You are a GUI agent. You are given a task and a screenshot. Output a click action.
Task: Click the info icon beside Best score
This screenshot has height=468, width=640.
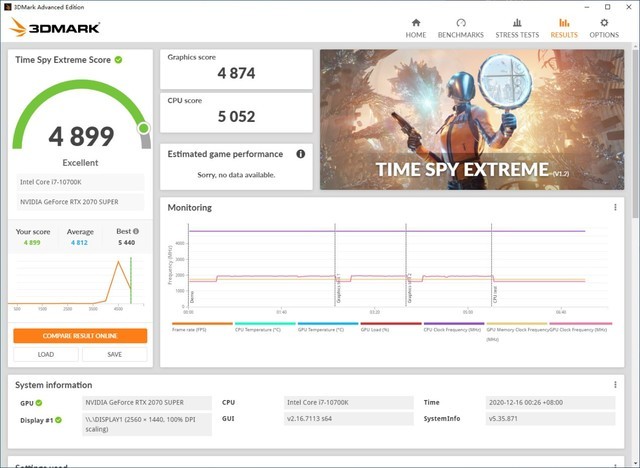[x=136, y=231]
